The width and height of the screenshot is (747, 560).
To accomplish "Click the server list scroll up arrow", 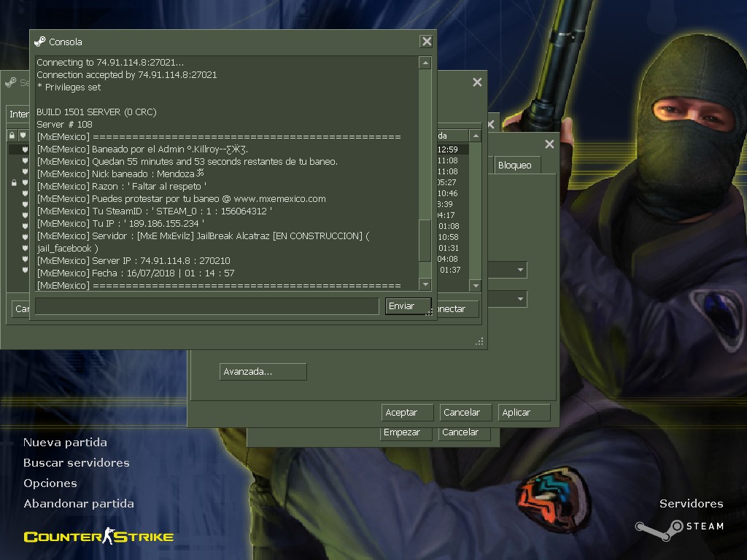I will (475, 136).
